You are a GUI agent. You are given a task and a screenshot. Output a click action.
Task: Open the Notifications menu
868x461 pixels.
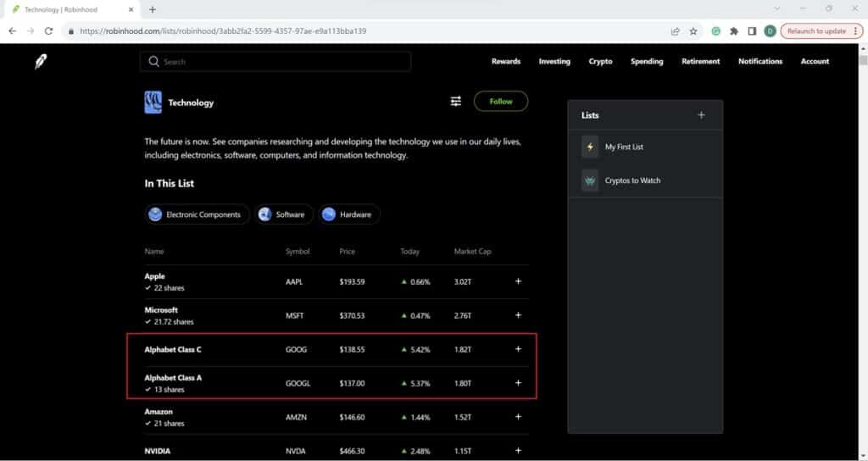(760, 61)
